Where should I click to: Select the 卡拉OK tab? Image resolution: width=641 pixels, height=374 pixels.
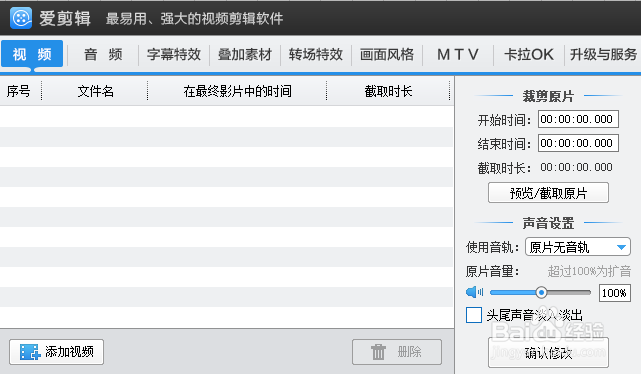[x=529, y=54]
